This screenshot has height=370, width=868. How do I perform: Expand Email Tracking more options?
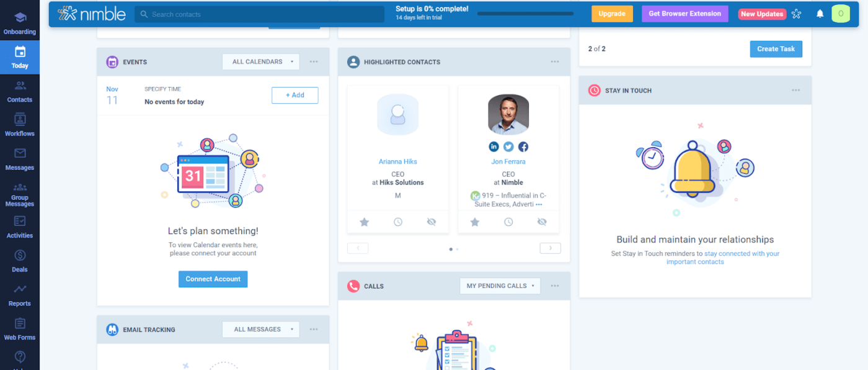point(314,330)
